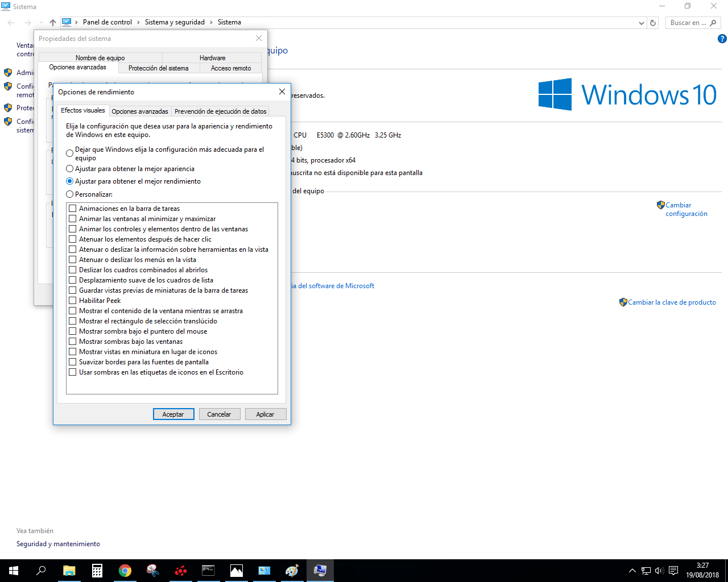Expand the chevron after 'Sistema y seguridad' breadcrumb
728x582 pixels.
pyautogui.click(x=210, y=22)
